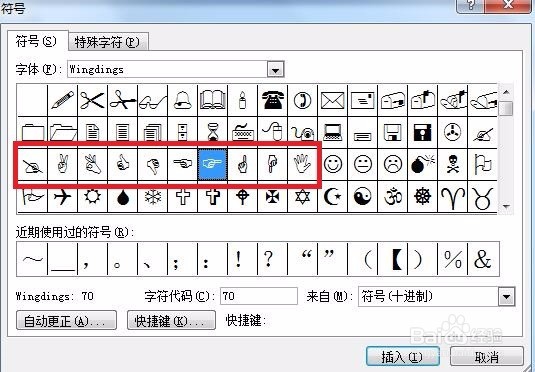Viewport: 535px width, 372px height.
Task: Select the black telephone symbol
Action: click(x=273, y=100)
